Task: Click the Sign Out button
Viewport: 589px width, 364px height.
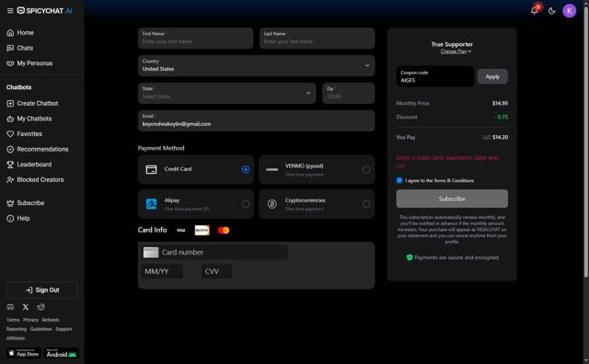Action: [42, 290]
